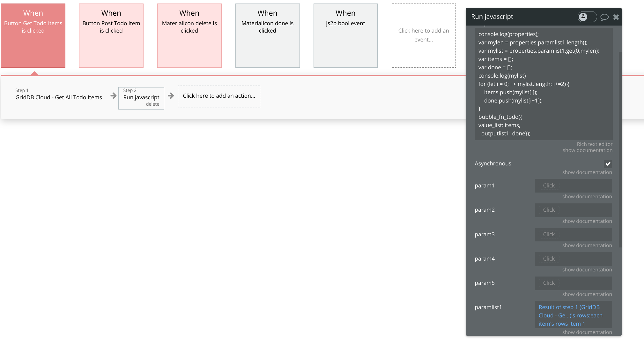Image resolution: width=644 pixels, height=349 pixels.
Task: Open MaterialIcon done is clicked event
Action: 267,35
